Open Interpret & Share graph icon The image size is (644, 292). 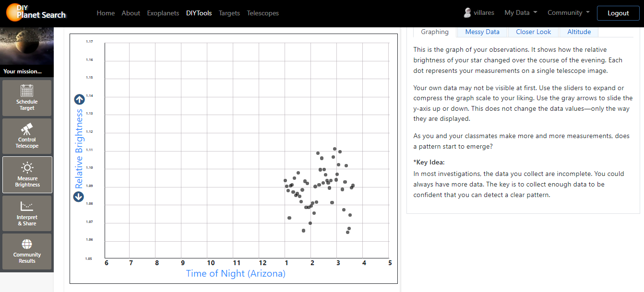pyautogui.click(x=27, y=207)
